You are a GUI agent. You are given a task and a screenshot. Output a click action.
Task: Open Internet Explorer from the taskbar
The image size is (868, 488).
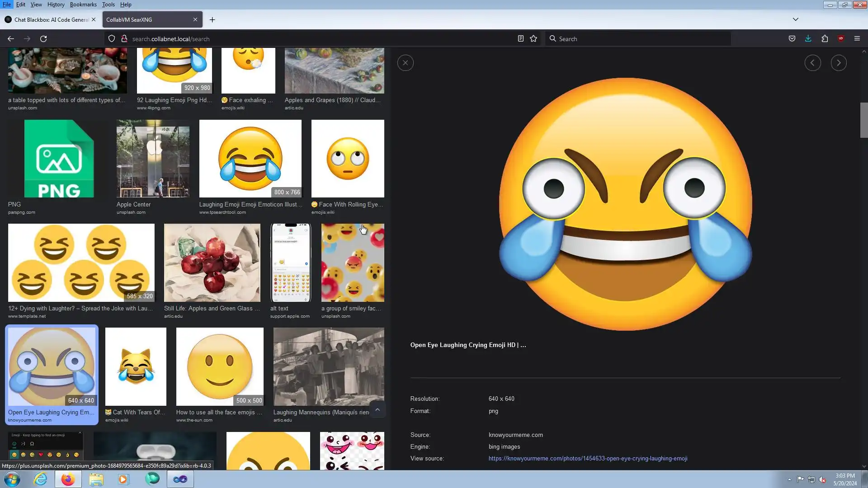coord(41,479)
